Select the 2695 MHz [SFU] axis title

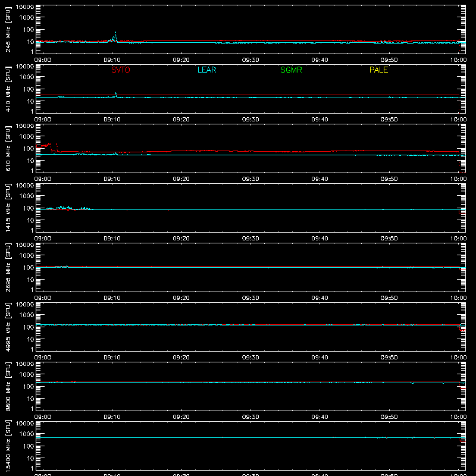tap(8, 267)
